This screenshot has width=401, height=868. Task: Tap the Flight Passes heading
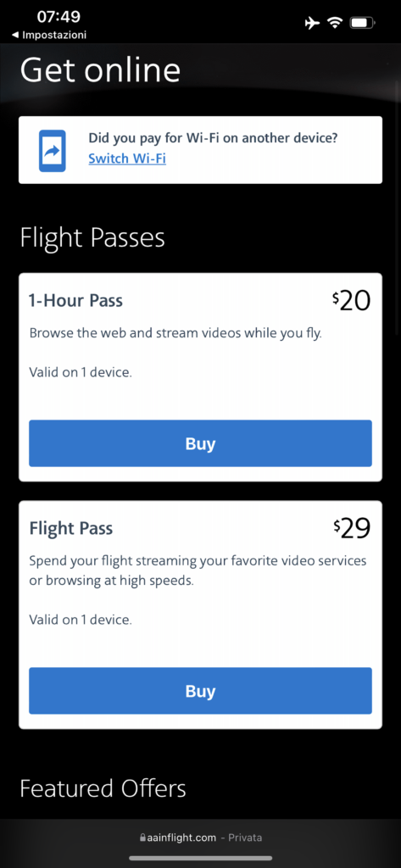(x=92, y=237)
